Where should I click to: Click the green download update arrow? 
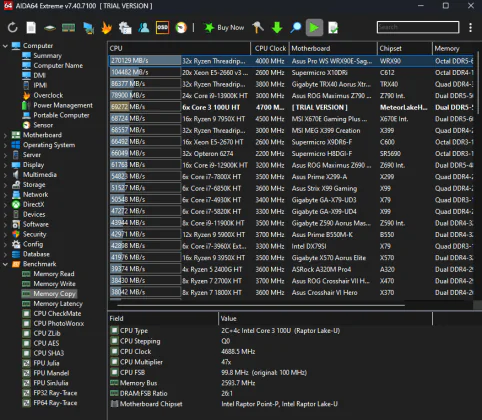tap(277, 28)
